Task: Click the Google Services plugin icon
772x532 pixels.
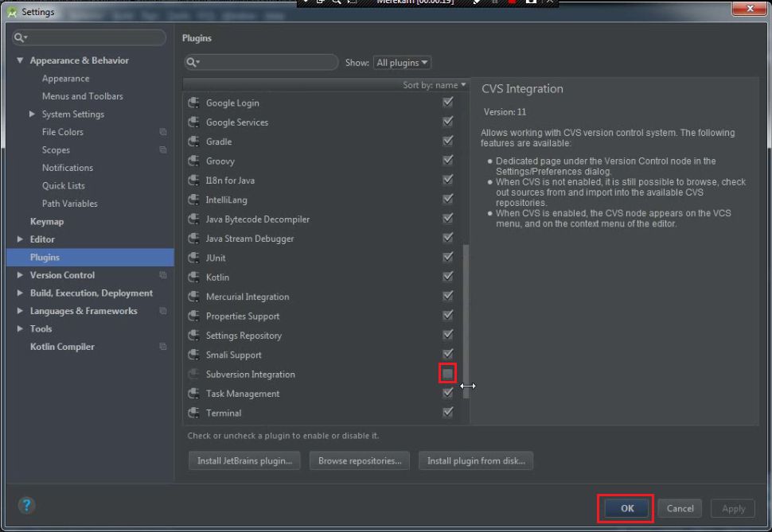Action: tap(194, 122)
